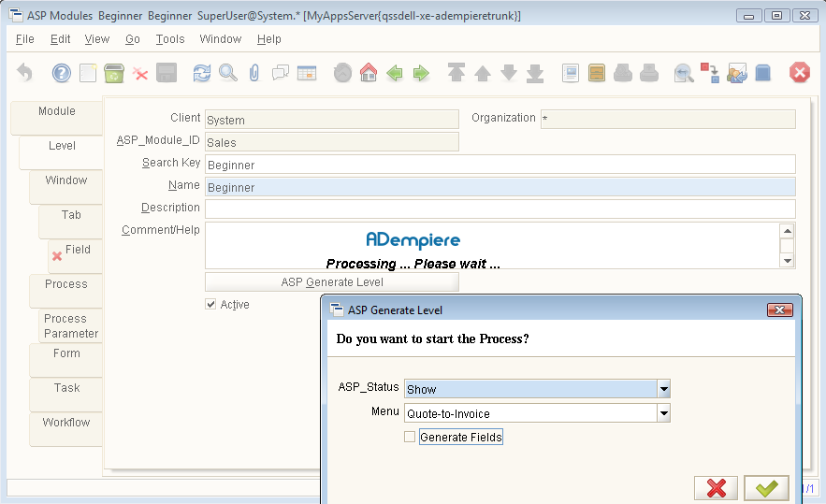This screenshot has height=504, width=826.
Task: Create a new record with blank page icon
Action: click(x=87, y=73)
